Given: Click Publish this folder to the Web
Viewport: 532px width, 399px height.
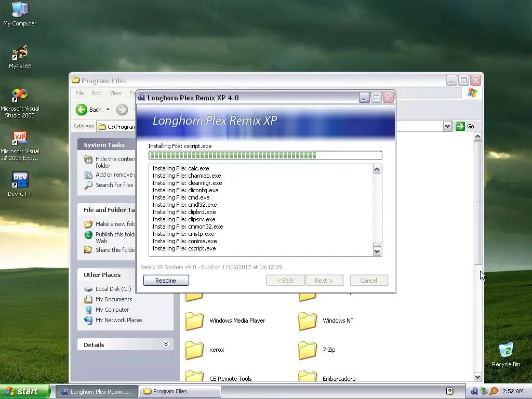Looking at the screenshot, I should click(x=115, y=237).
